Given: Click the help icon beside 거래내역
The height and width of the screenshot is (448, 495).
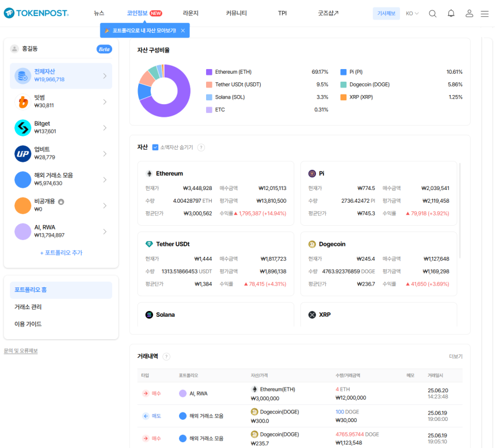Looking at the screenshot, I should 166,356.
